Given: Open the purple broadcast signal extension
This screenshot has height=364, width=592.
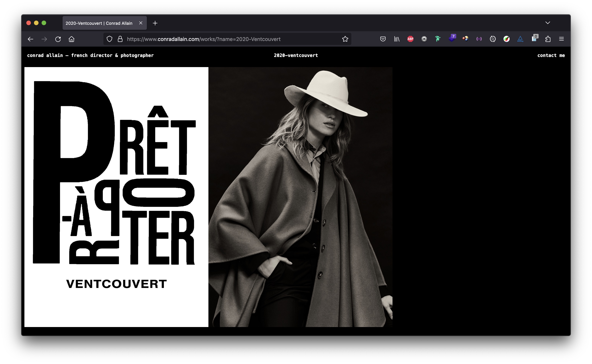Looking at the screenshot, I should pos(479,39).
